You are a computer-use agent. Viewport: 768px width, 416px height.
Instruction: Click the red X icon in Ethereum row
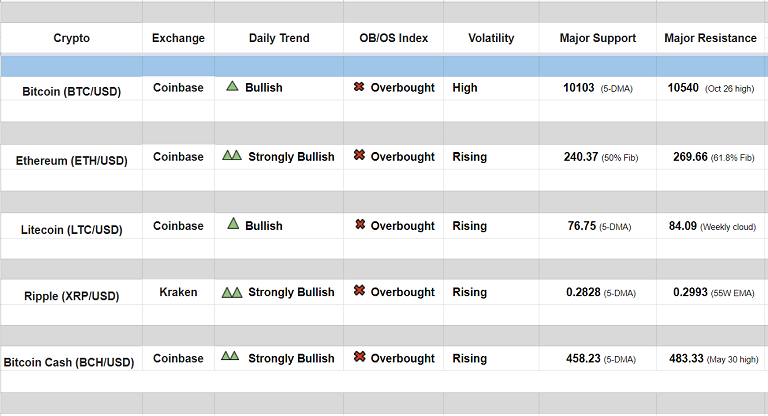click(x=359, y=156)
